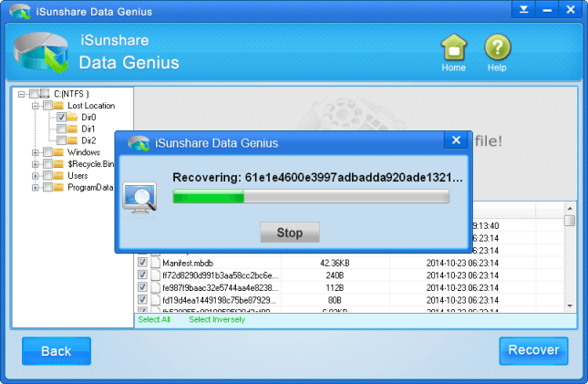Screen dimensions: 588x384
Task: Click the 42.36KB size cell
Action: (335, 263)
